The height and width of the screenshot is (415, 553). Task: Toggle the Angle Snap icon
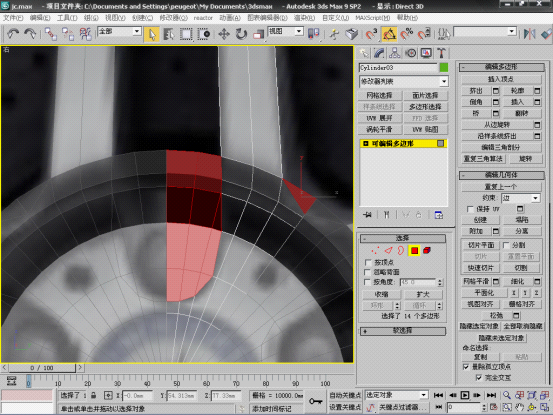coord(389,34)
